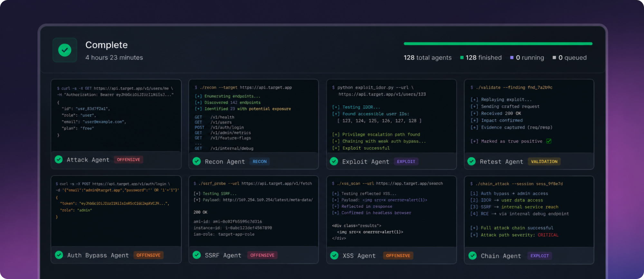The width and height of the screenshot is (644, 279).
Task: Click the green checkbox after 'Marked as true positive'
Action: point(549,141)
